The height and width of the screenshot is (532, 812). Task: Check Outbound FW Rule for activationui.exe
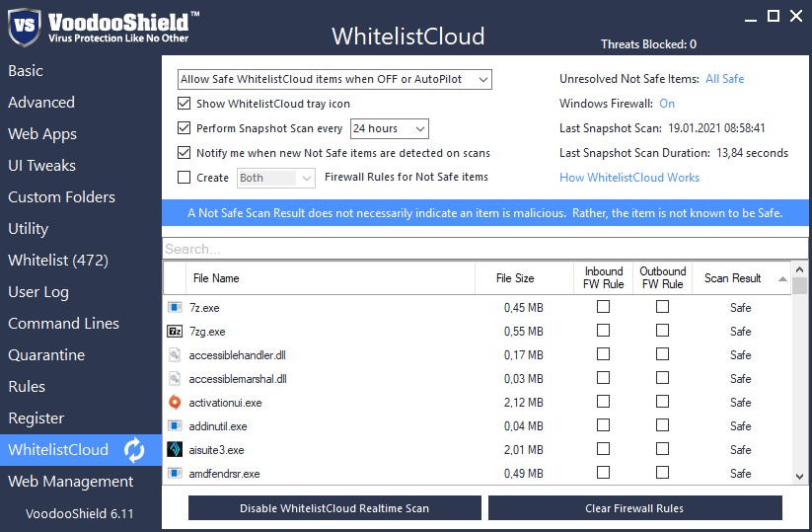(x=662, y=402)
